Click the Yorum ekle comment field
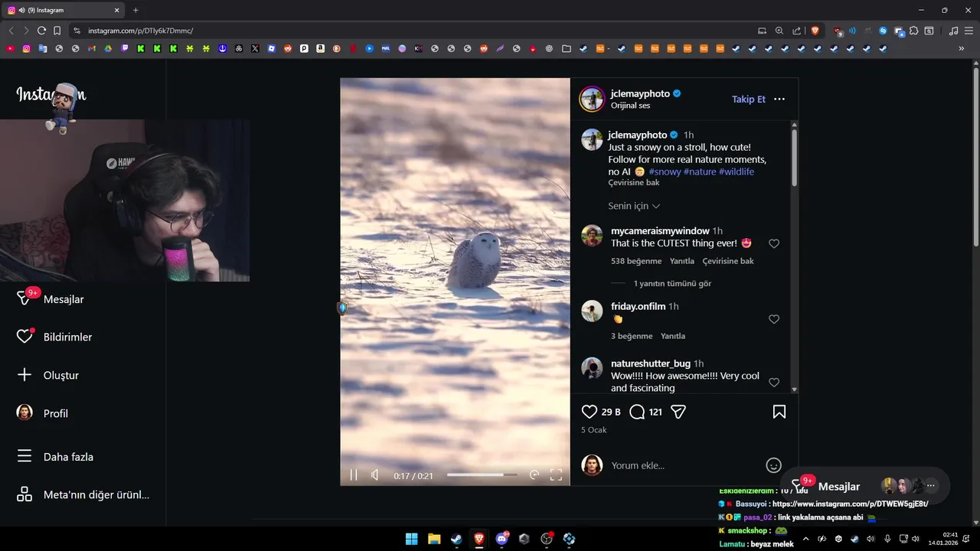The width and height of the screenshot is (980, 551). 685,465
